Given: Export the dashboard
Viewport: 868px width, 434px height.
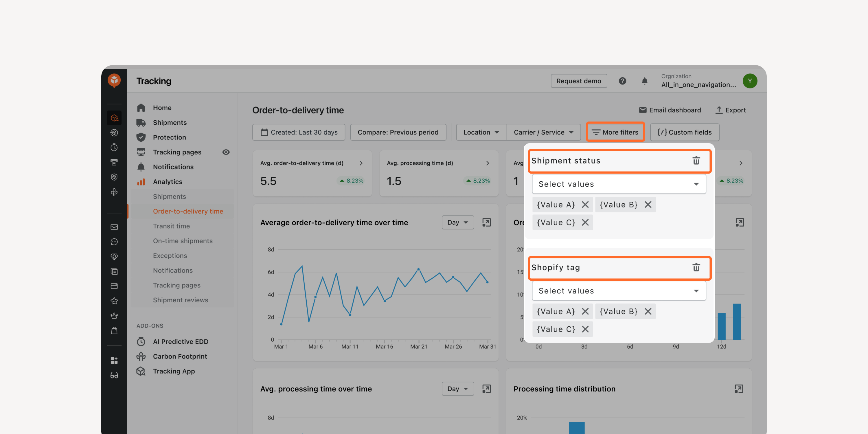Looking at the screenshot, I should coord(731,110).
